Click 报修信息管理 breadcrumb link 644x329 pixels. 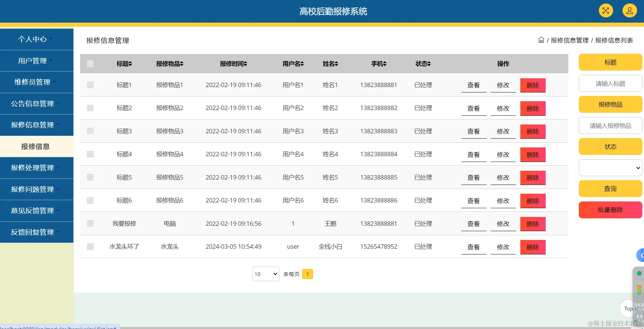pos(569,40)
